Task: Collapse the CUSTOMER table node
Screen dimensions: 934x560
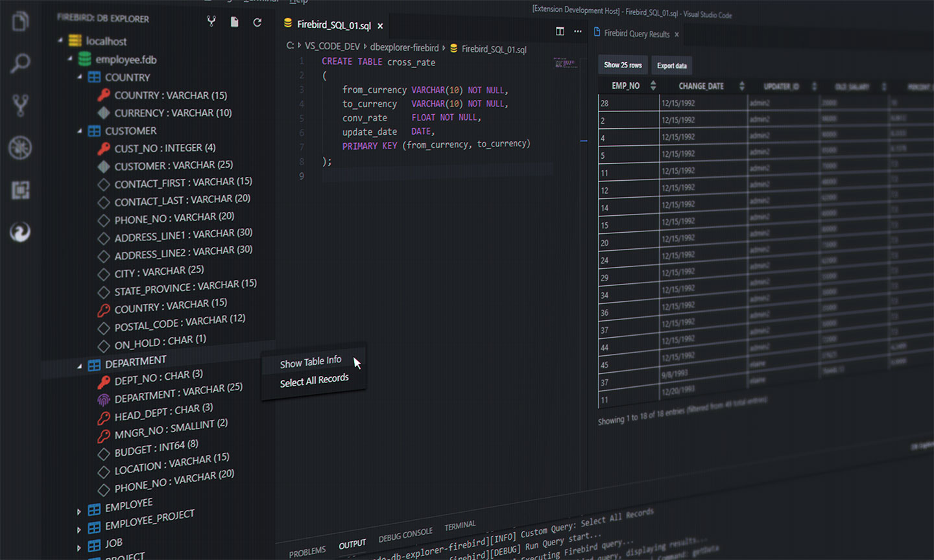Action: click(80, 131)
